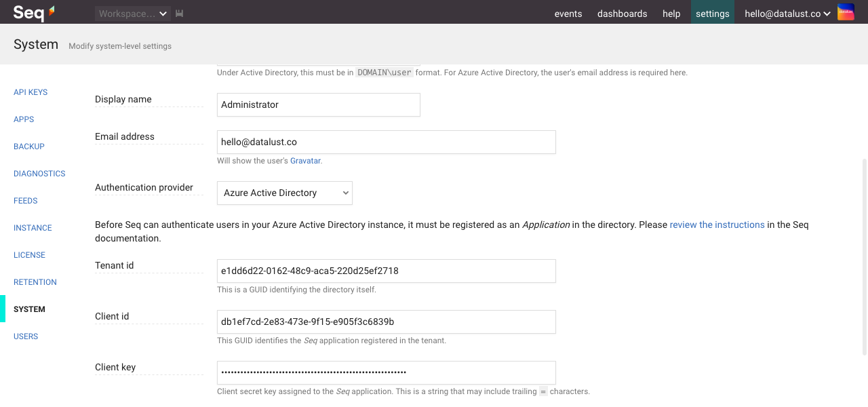The width and height of the screenshot is (868, 407).
Task: Open DIAGNOSTICS settings section
Action: pos(39,174)
